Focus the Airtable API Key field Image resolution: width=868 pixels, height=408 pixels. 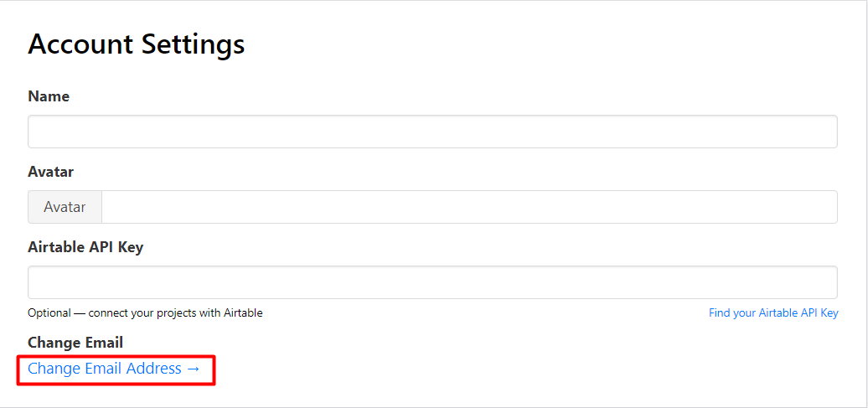(432, 282)
